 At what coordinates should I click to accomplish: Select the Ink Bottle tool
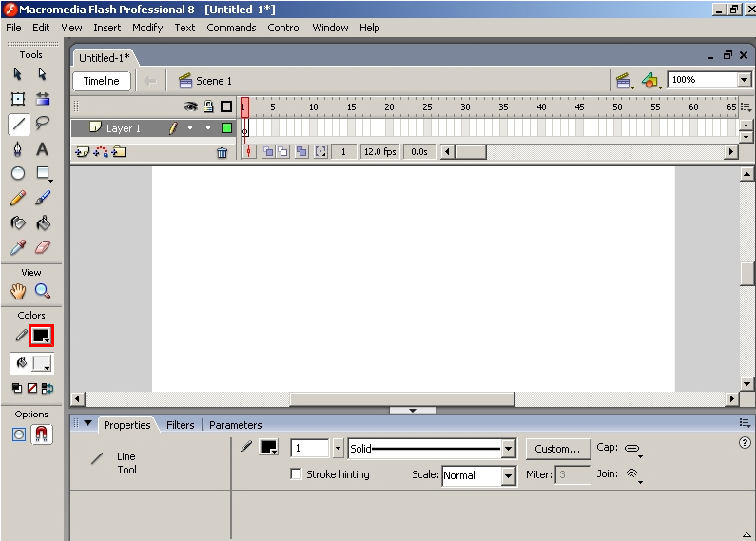tap(18, 222)
